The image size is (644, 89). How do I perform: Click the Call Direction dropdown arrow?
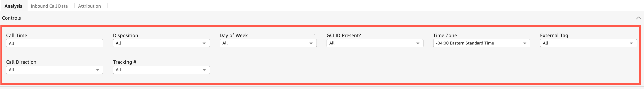[x=98, y=70]
